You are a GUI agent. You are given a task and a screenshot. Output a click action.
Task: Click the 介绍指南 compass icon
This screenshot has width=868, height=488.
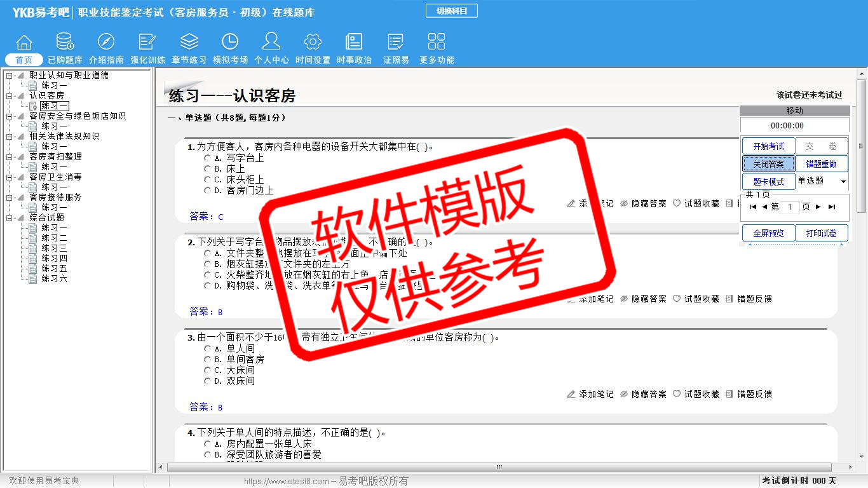tap(106, 42)
